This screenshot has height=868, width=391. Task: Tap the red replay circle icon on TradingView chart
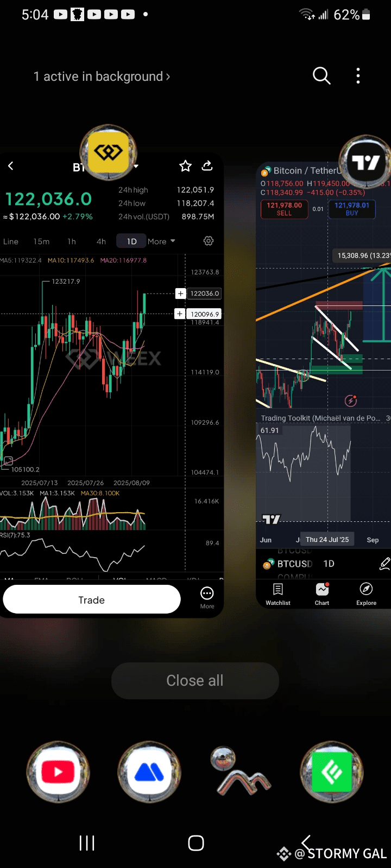tap(351, 401)
